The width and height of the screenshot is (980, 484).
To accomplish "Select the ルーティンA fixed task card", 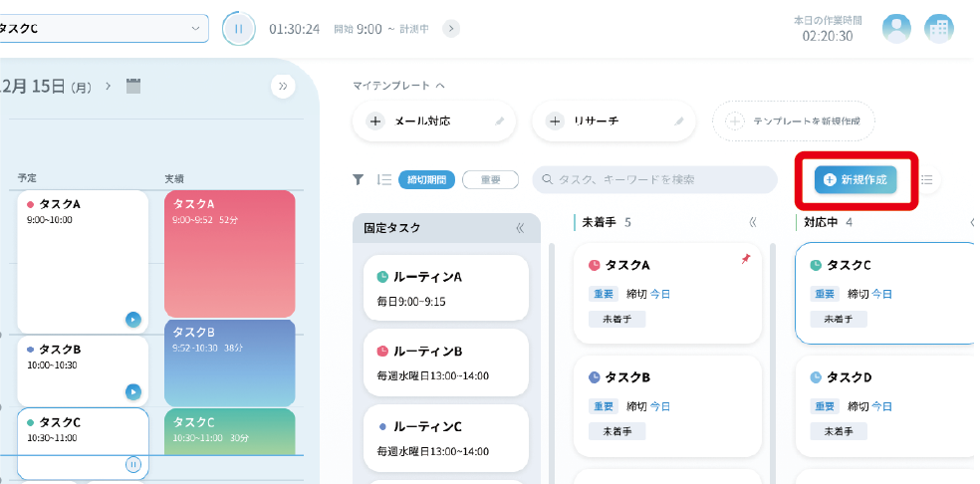I will pos(445,287).
